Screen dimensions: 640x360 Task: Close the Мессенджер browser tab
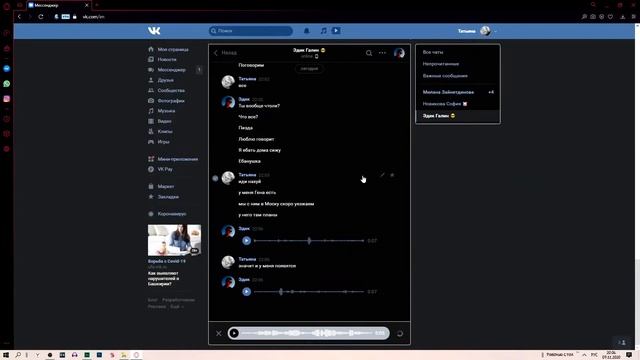coord(87,5)
